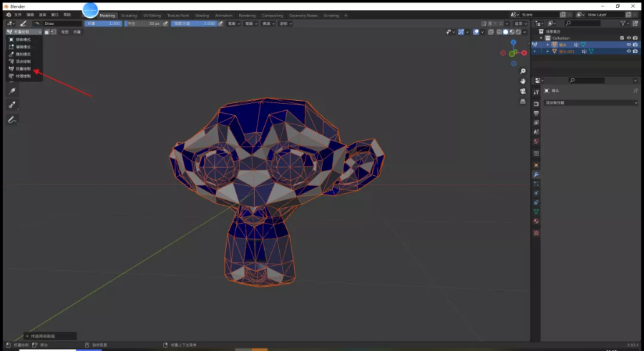Viewport: 644px width, 351px height.
Task: Open the object data green triangle tab
Action: click(x=536, y=212)
